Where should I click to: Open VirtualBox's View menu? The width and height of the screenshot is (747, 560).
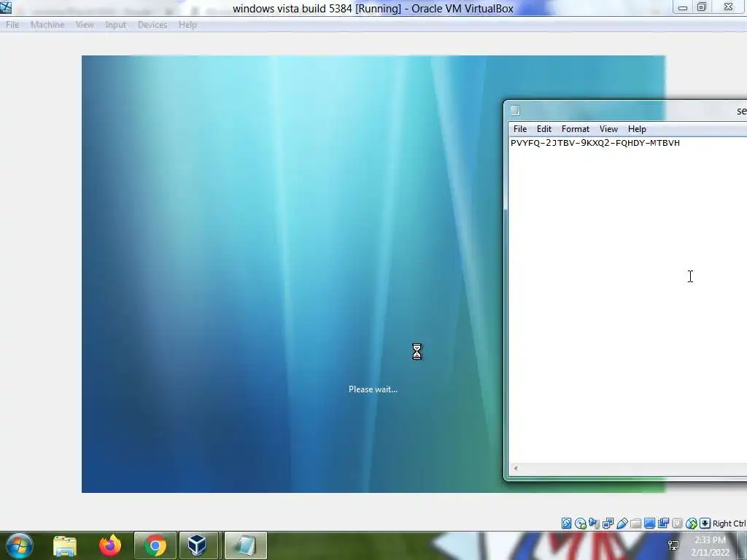(85, 25)
